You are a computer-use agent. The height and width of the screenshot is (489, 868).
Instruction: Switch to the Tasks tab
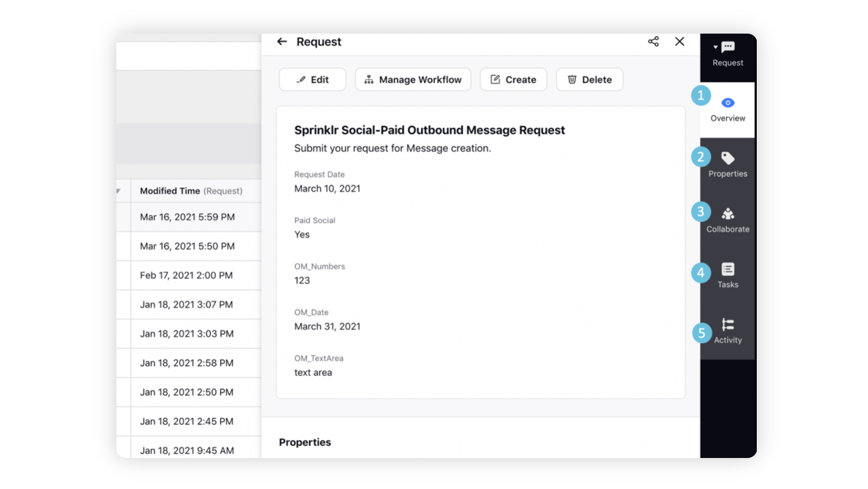pyautogui.click(x=728, y=276)
